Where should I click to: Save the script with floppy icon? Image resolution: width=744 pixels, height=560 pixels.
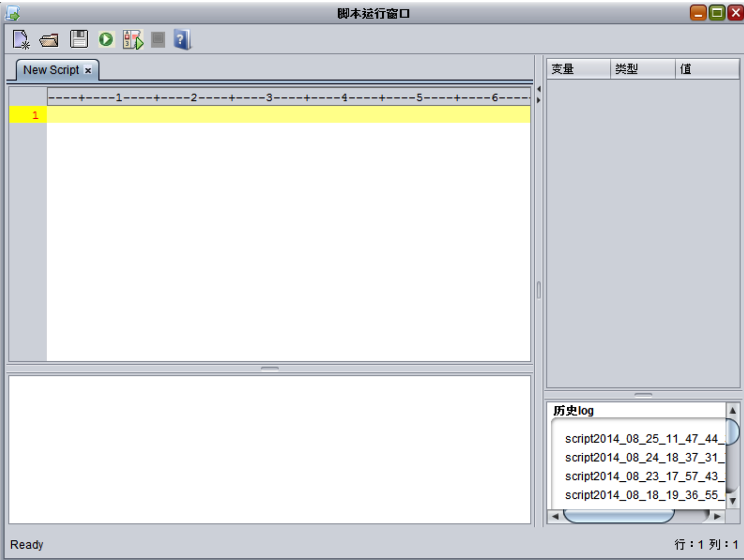tap(79, 39)
